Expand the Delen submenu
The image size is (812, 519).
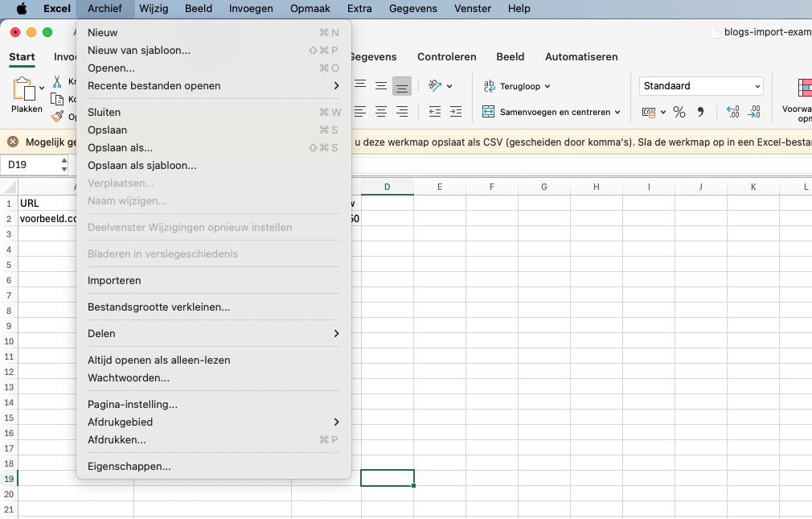click(213, 333)
